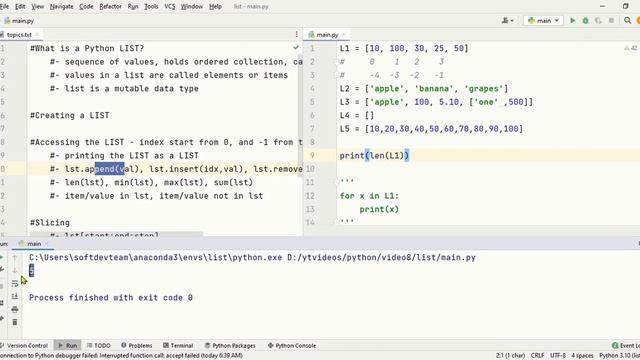Toggle soft-wrap in the Run console

[x=15, y=283]
